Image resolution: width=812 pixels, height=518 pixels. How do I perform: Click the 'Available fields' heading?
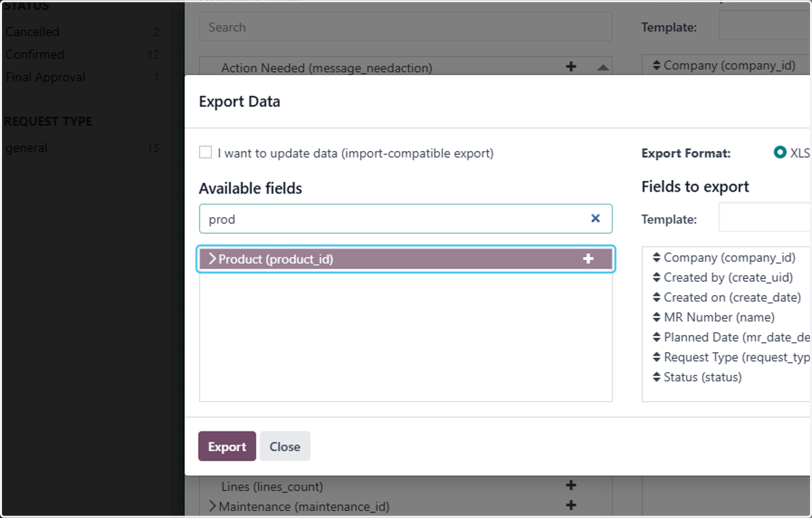[x=250, y=188]
